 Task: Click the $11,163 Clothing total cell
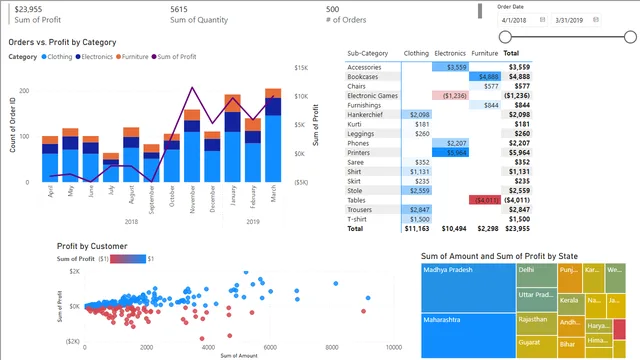pyautogui.click(x=417, y=229)
